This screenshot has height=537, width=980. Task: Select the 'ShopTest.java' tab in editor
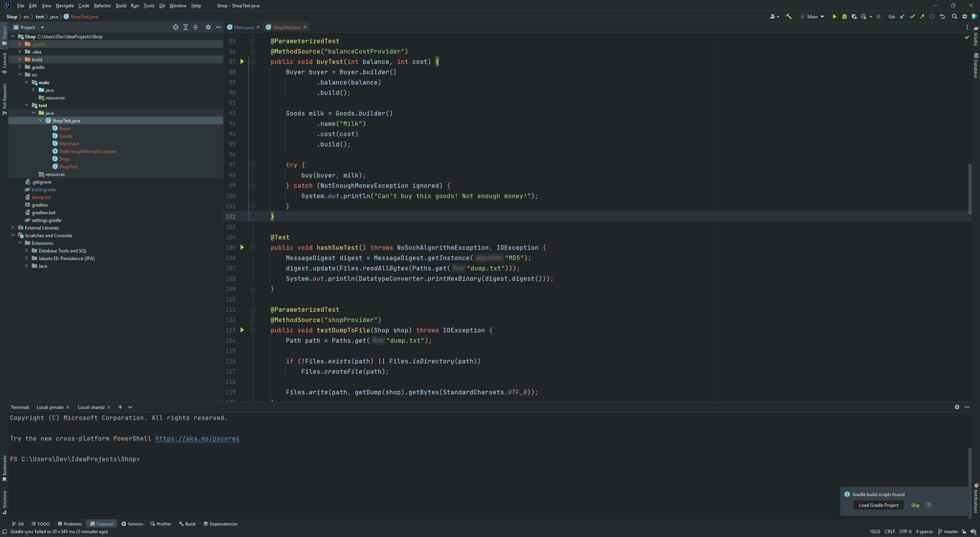click(286, 27)
